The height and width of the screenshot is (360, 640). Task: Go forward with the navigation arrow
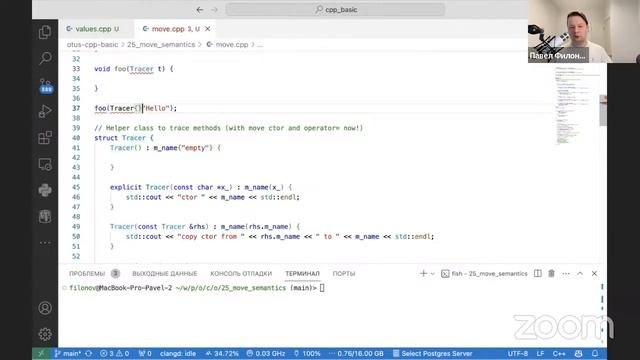(215, 9)
